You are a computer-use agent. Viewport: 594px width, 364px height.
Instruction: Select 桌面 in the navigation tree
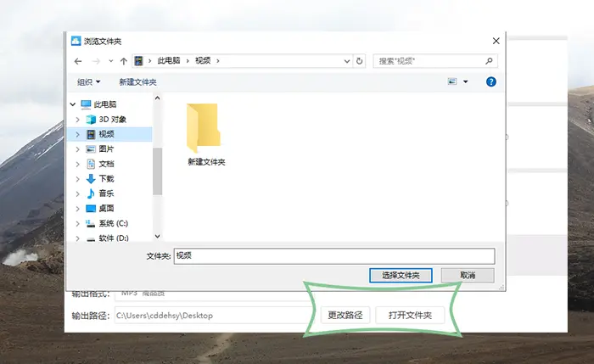tap(106, 209)
